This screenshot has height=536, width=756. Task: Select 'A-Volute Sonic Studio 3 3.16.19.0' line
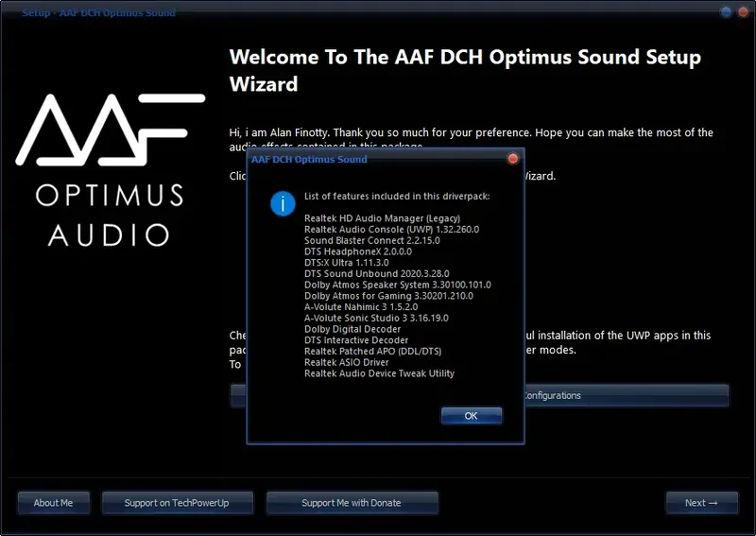pos(376,318)
